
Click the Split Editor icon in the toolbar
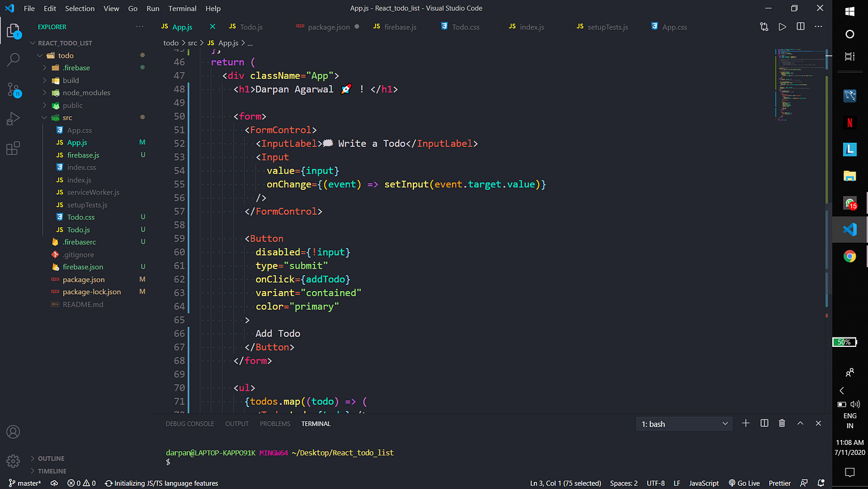(x=800, y=26)
